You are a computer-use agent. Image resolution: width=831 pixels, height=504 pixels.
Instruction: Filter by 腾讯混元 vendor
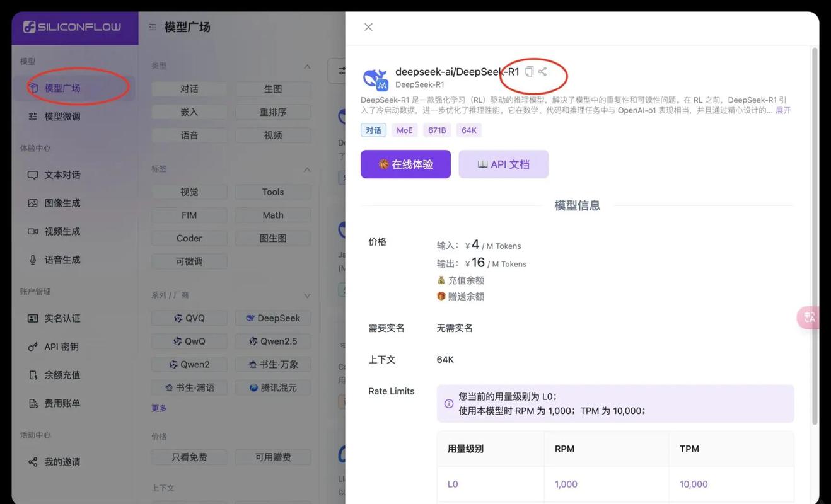(273, 387)
